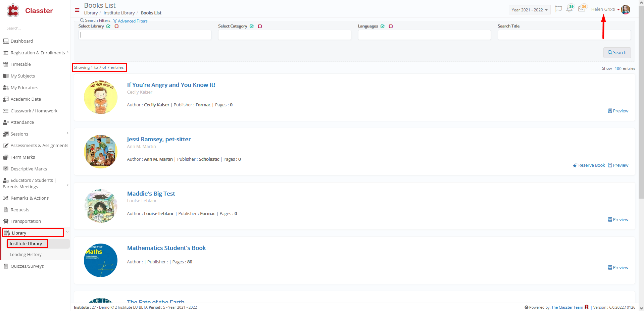Image resolution: width=644 pixels, height=311 pixels.
Task: Expand the Sessions submenu arrow
Action: pos(67,133)
